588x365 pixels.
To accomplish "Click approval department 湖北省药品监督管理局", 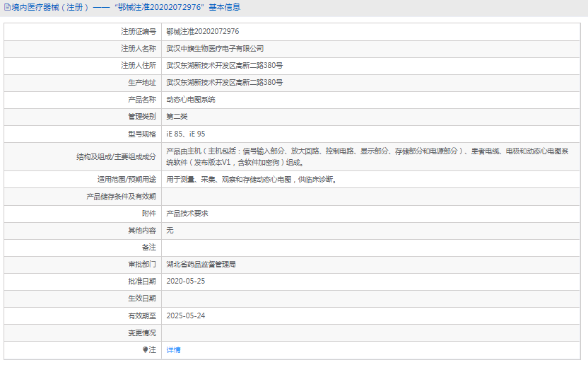I will tap(201, 265).
